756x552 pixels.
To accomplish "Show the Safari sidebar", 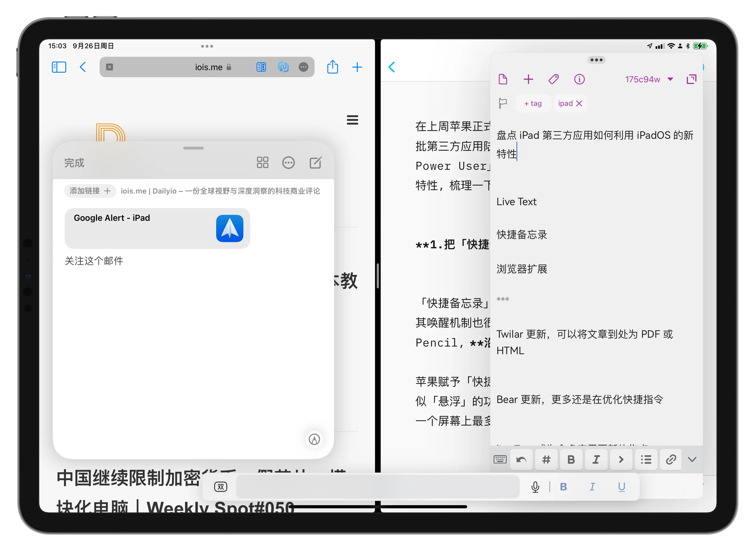I will (59, 67).
